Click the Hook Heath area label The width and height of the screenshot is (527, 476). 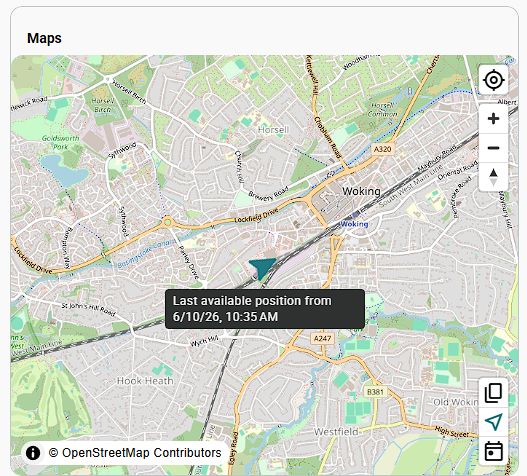145,381
